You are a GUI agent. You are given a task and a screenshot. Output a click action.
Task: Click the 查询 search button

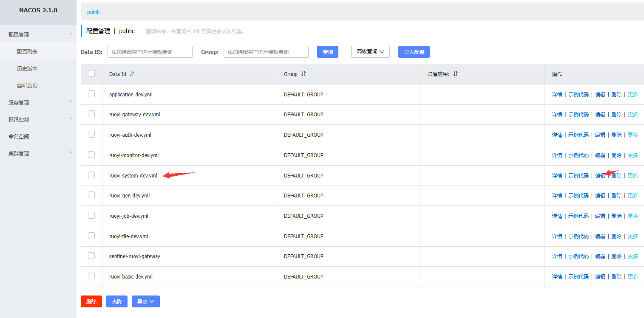[x=328, y=52]
